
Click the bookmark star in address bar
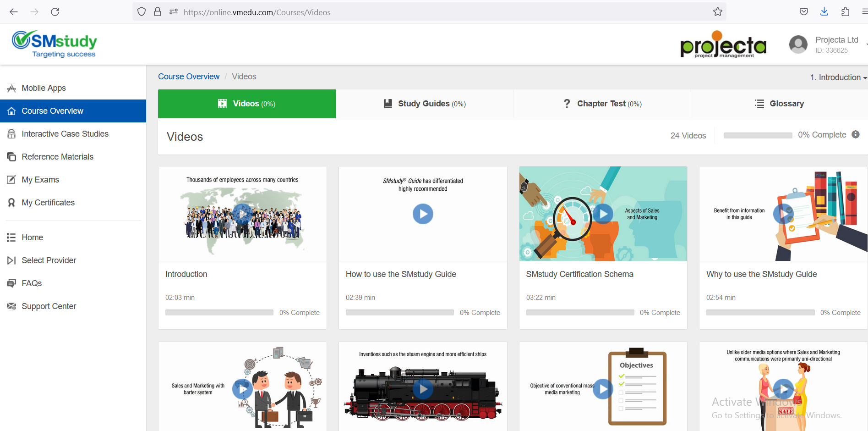click(717, 12)
